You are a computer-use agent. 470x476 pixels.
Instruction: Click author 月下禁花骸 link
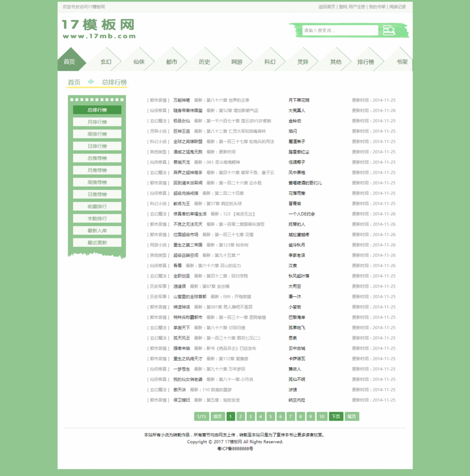(300, 100)
